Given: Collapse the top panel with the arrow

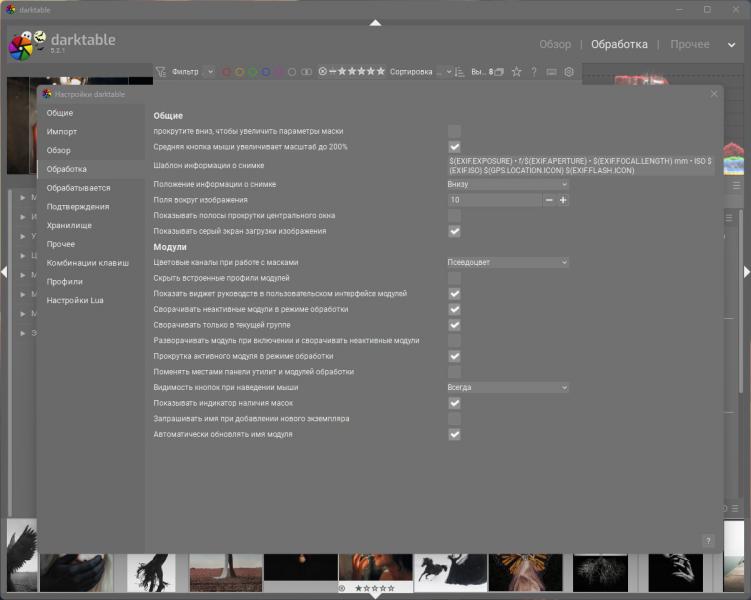Looking at the screenshot, I should pos(375,22).
